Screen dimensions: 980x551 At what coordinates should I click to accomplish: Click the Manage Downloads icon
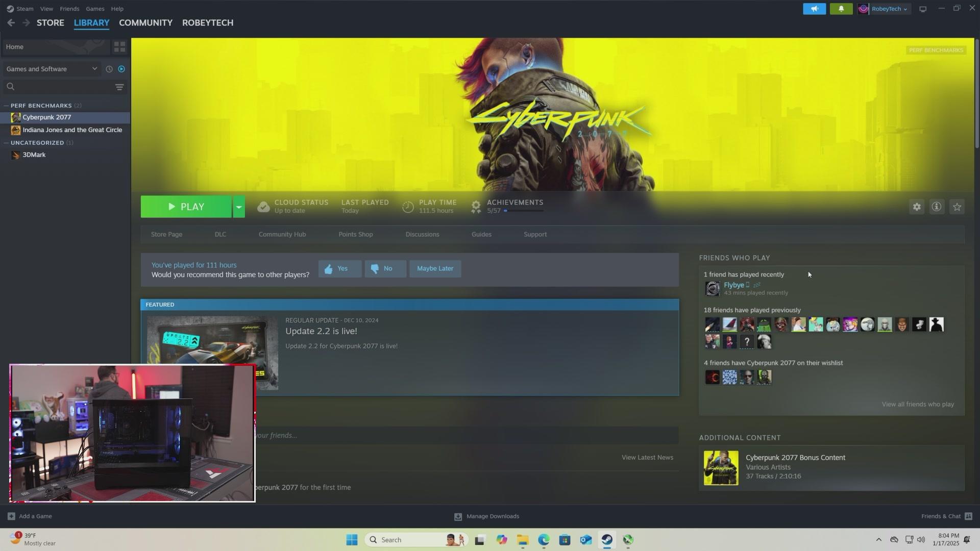pyautogui.click(x=458, y=516)
